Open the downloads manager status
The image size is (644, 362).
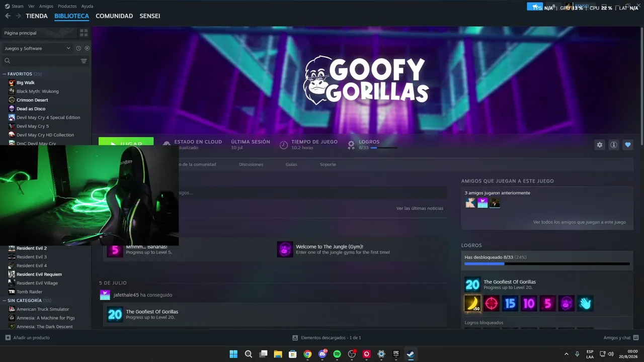pos(327,338)
